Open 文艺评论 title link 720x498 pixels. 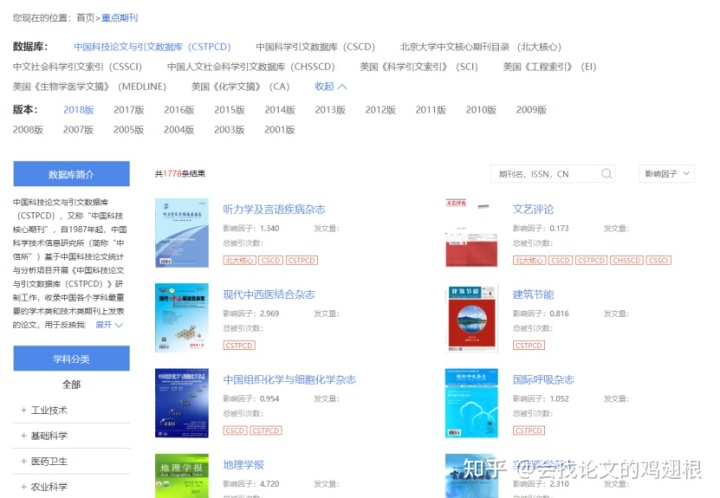533,209
